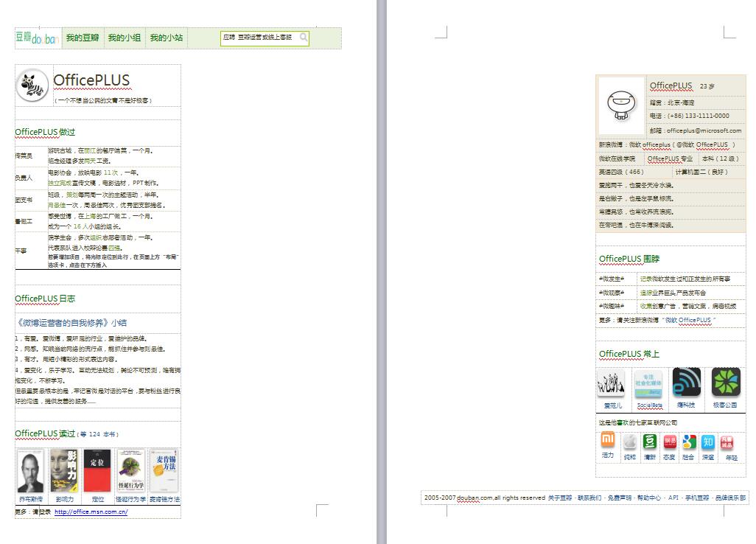Click the grey Apple company icon
Viewport: 756px width, 544px height.
coord(629,442)
